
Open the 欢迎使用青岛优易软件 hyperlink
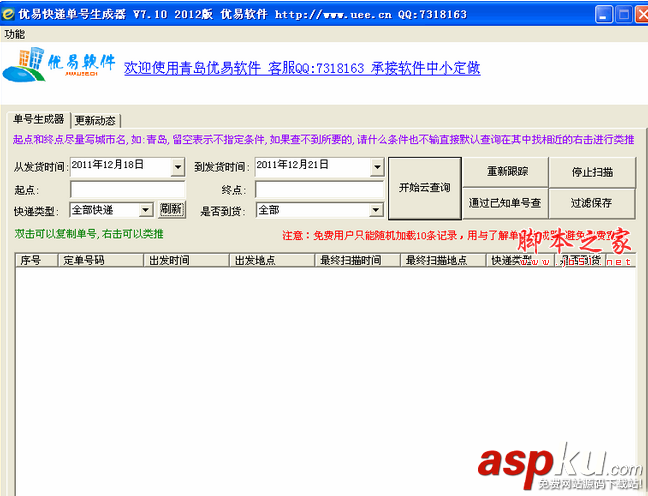click(302, 68)
